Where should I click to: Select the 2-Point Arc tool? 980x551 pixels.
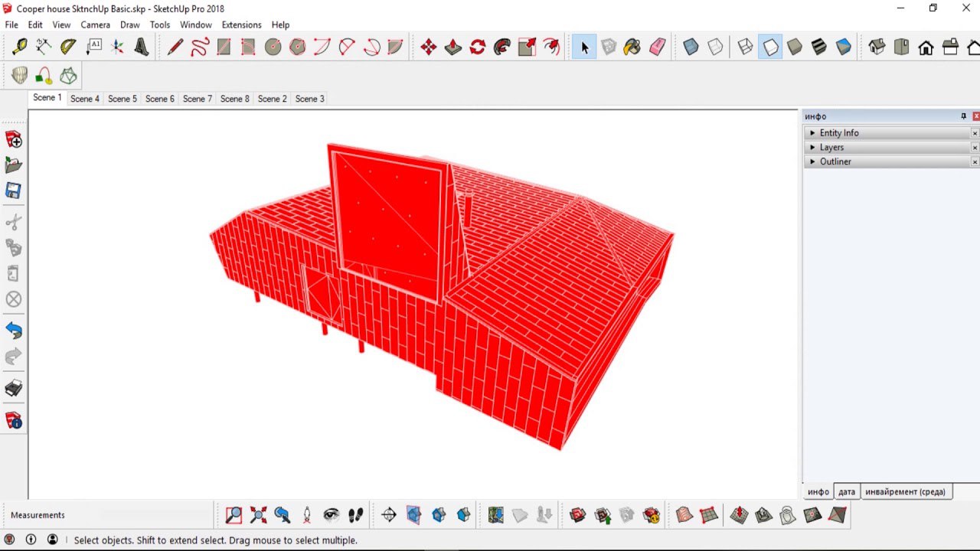pyautogui.click(x=347, y=47)
